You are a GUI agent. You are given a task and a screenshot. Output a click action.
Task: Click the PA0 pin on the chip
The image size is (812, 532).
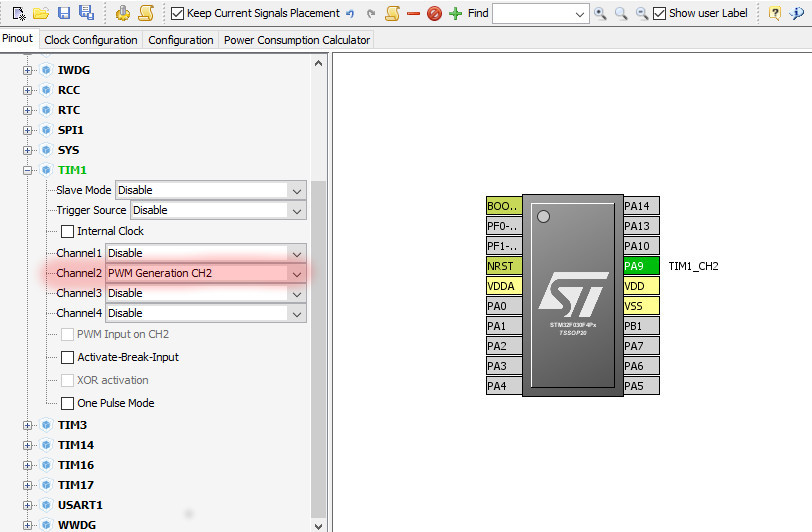tap(504, 306)
